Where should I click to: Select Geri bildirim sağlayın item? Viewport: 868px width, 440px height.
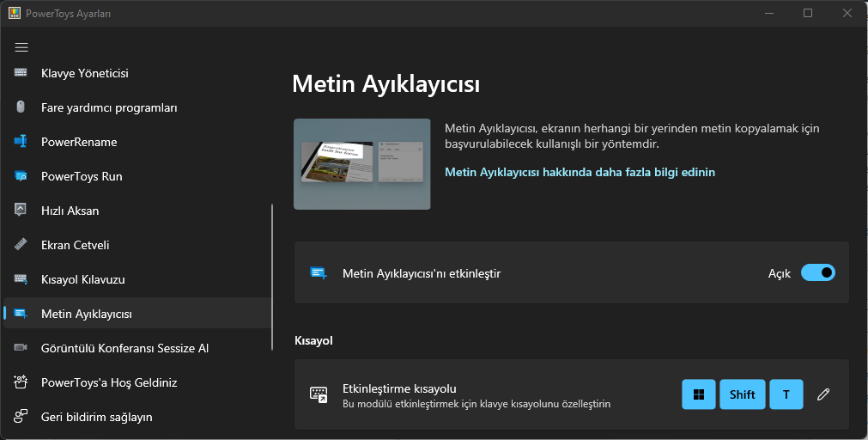point(137,417)
